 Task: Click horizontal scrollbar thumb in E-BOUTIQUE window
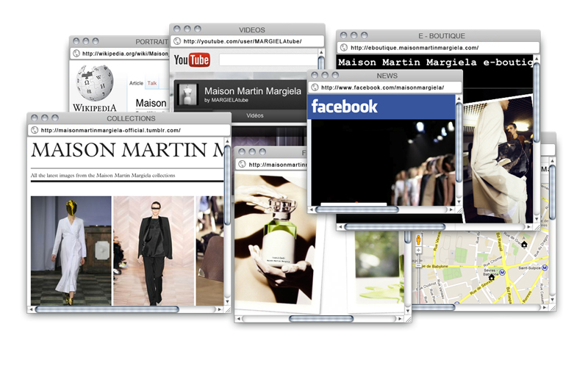[x=395, y=227]
